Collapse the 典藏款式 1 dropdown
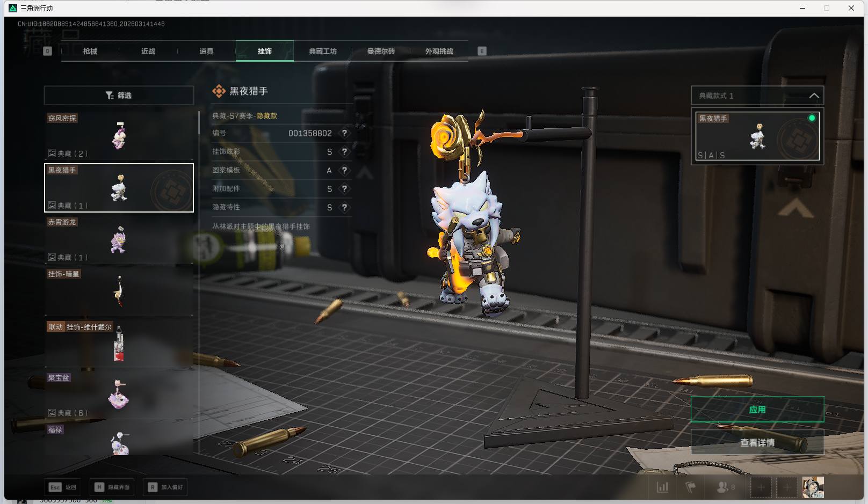Image resolution: width=868 pixels, height=504 pixels. coord(814,96)
